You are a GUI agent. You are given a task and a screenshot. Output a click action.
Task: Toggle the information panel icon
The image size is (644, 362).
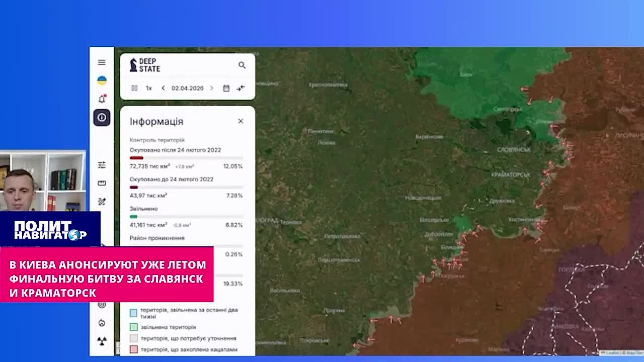coord(102,118)
